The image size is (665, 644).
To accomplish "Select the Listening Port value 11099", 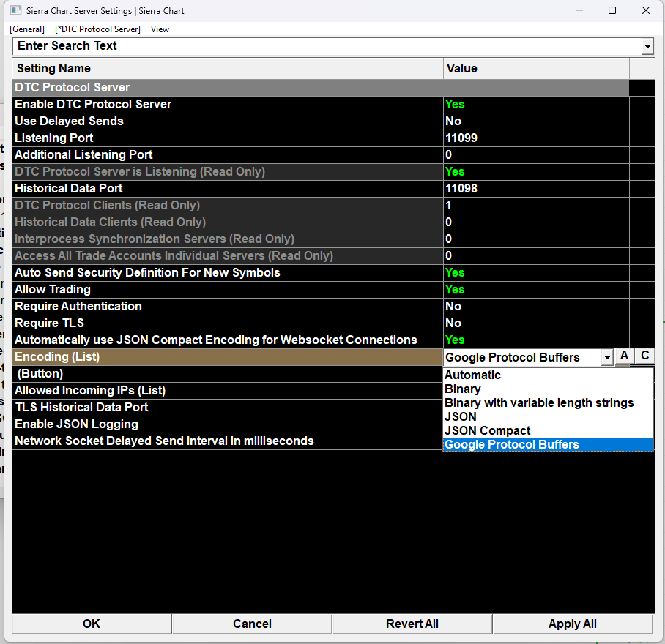I will coord(536,138).
